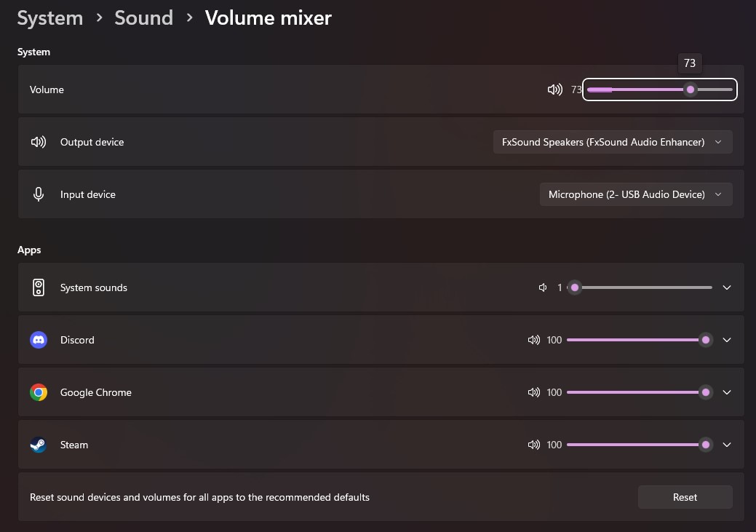Click the Steam app icon
The image size is (756, 532).
[39, 445]
